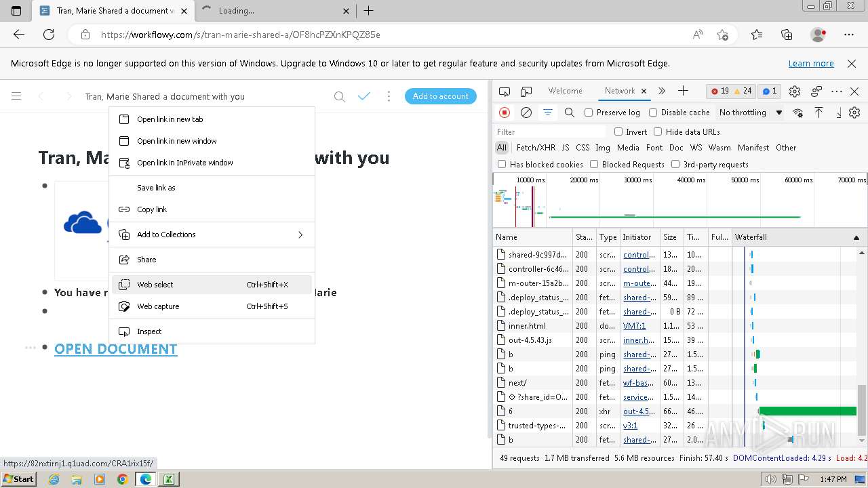Clear the network log
The width and height of the screenshot is (868, 488).
526,113
